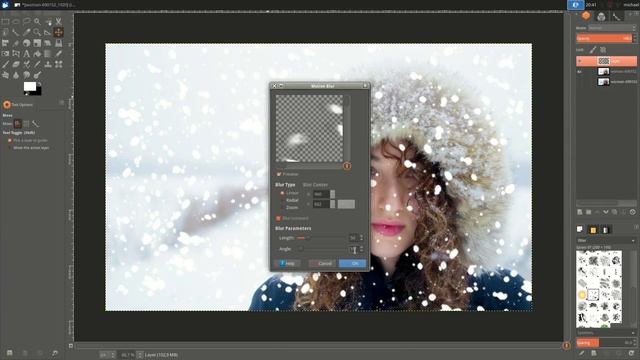Select the Pencil tool
The width and height of the screenshot is (640, 360).
click(x=58, y=53)
